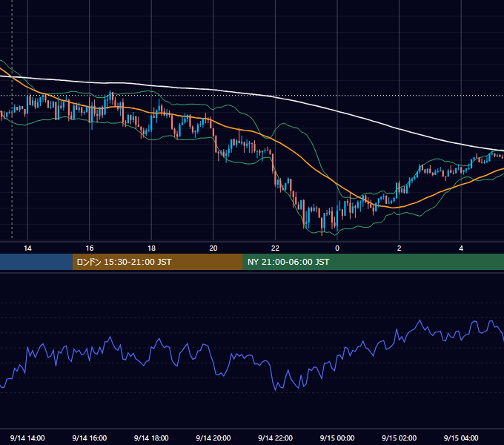Click the hour label 2 on price chart axis
The width and height of the screenshot is (504, 445).
[399, 248]
